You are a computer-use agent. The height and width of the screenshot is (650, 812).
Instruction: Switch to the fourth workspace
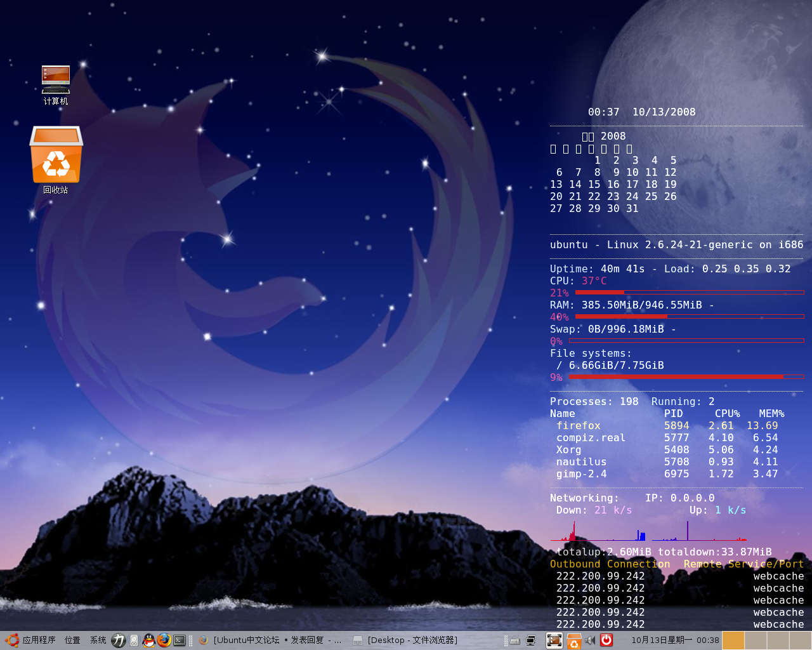coord(800,640)
